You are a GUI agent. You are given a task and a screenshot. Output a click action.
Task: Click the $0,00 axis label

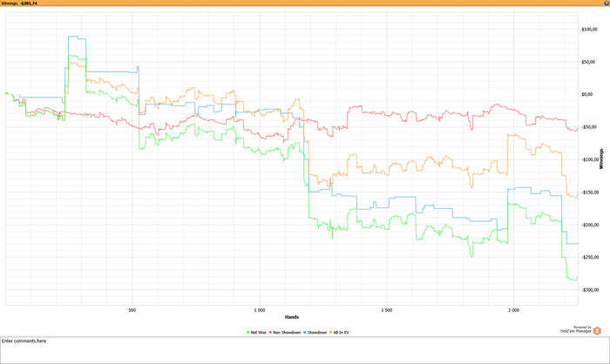pos(587,95)
